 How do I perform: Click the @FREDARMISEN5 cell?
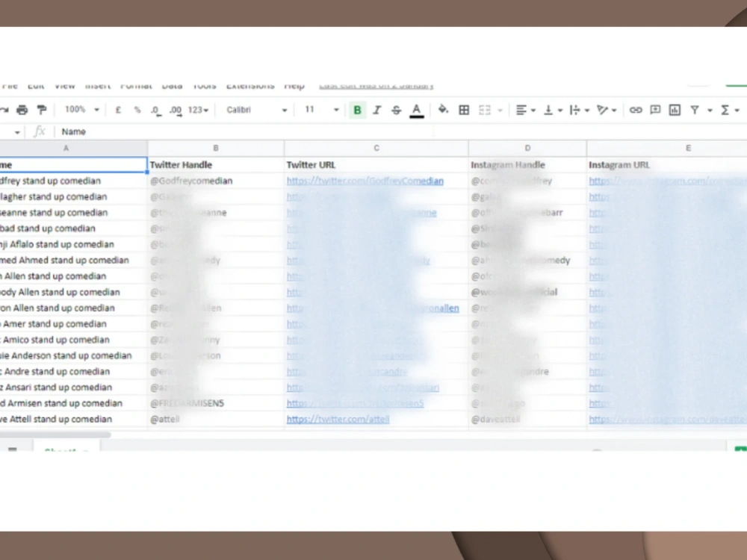(x=216, y=403)
